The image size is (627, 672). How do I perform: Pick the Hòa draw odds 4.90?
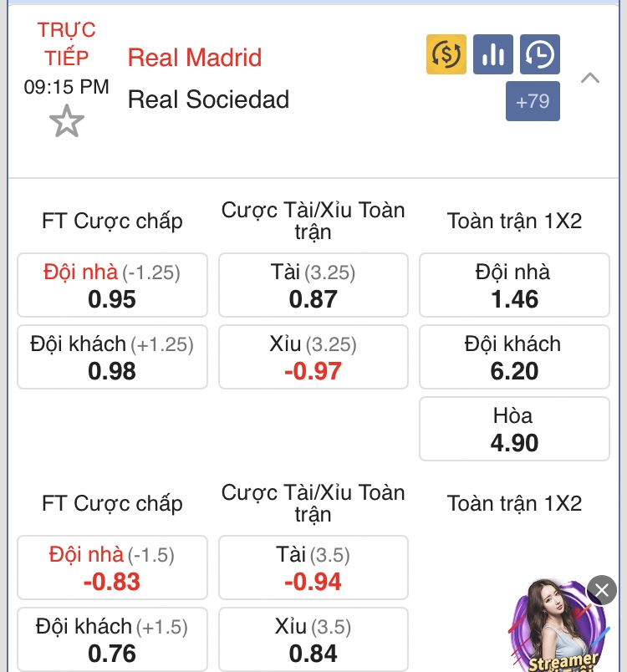tap(514, 429)
